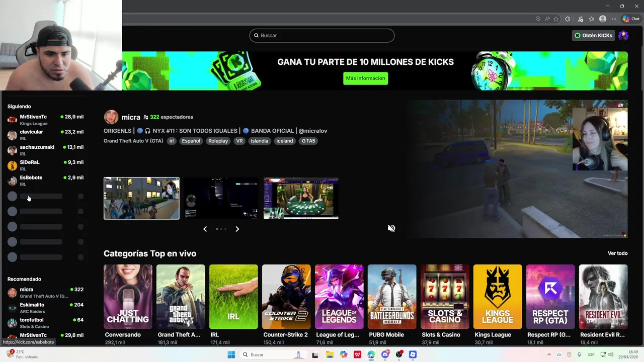This screenshot has height=362, width=644.
Task: Select the VR tag
Action: pos(239,141)
